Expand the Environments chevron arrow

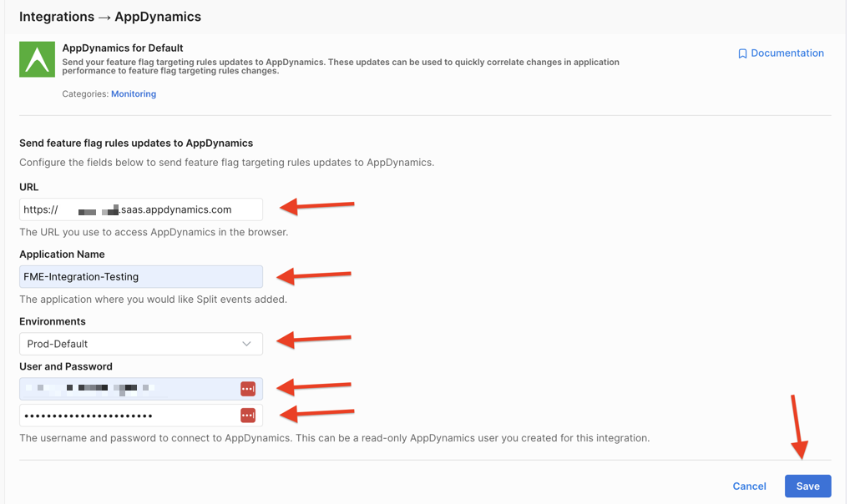point(246,344)
